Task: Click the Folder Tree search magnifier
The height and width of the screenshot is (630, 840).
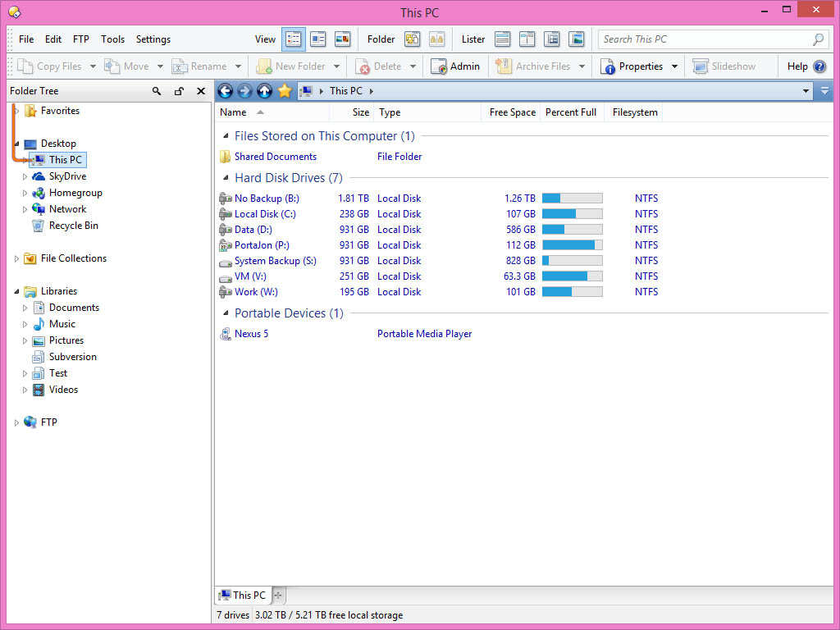Action: 157,92
